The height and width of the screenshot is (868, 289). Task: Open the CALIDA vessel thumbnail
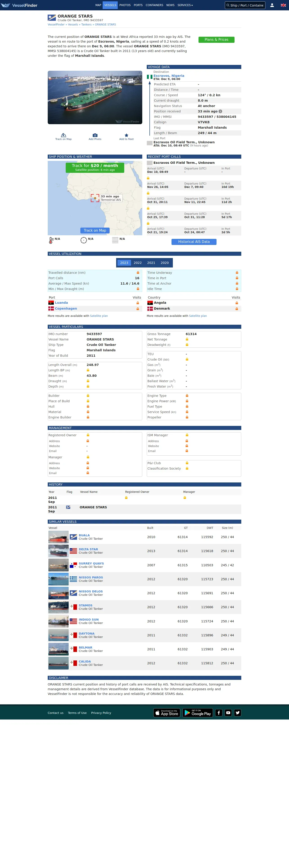pos(59,663)
